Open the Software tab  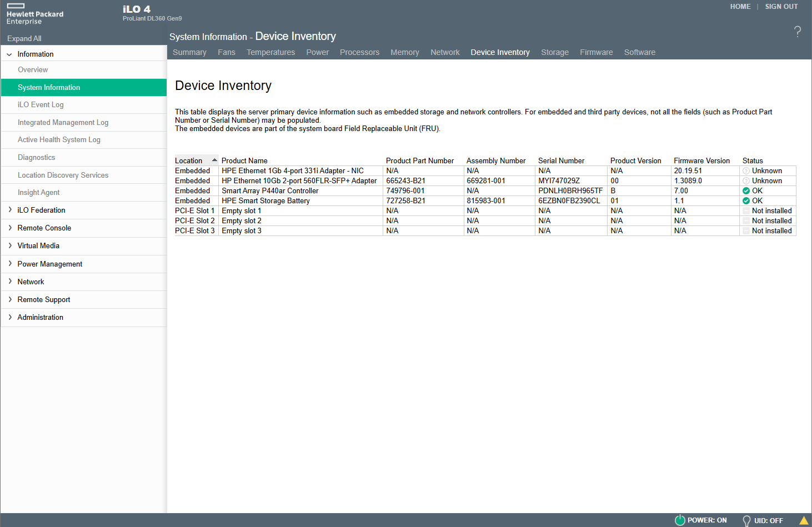click(x=640, y=52)
